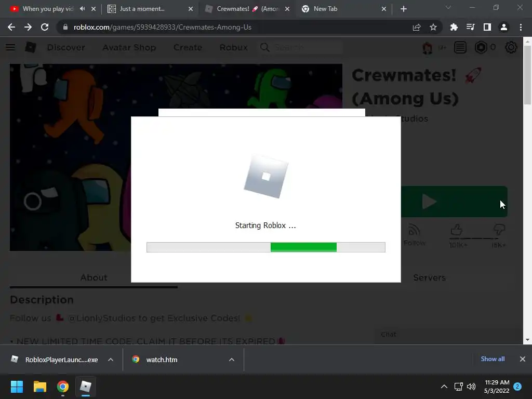Open Chrome from the taskbar
Viewport: 532px width, 399px height.
[x=62, y=387]
